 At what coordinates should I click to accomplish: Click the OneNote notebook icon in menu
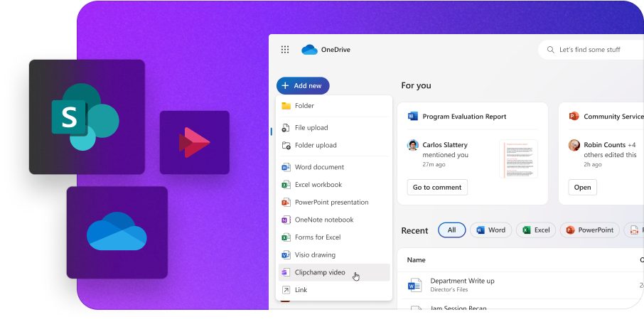[286, 220]
